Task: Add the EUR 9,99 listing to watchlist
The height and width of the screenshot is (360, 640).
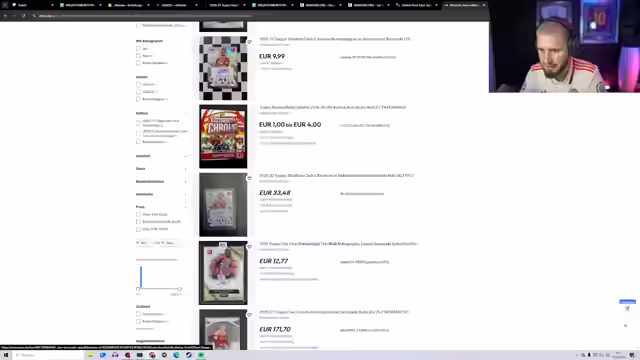Action: point(249,42)
